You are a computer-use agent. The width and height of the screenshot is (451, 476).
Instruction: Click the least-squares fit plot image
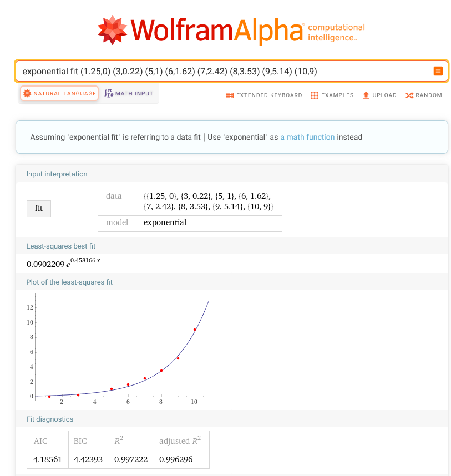click(x=118, y=349)
